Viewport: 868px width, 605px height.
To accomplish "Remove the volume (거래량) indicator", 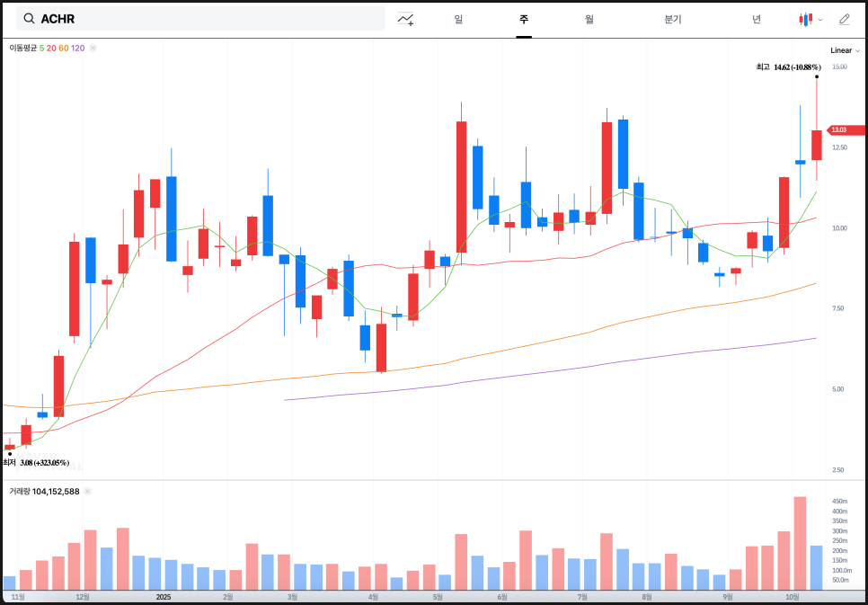I will [x=88, y=492].
